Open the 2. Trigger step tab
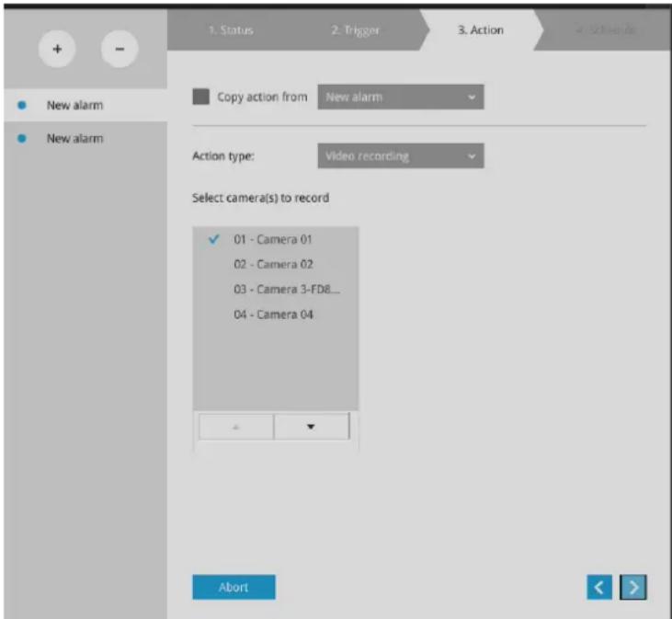Image resolution: width=672 pixels, height=619 pixels. (x=355, y=30)
